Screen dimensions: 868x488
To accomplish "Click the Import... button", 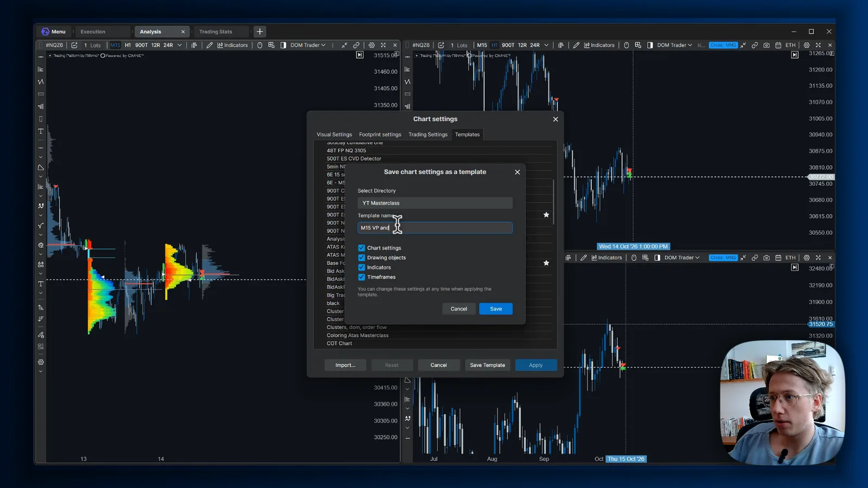I will click(345, 365).
